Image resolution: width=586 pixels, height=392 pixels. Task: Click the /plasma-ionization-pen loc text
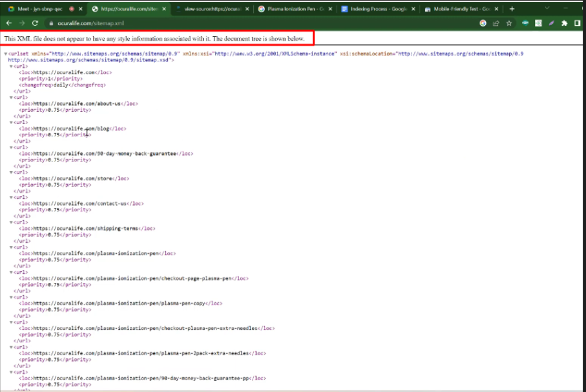[96, 253]
